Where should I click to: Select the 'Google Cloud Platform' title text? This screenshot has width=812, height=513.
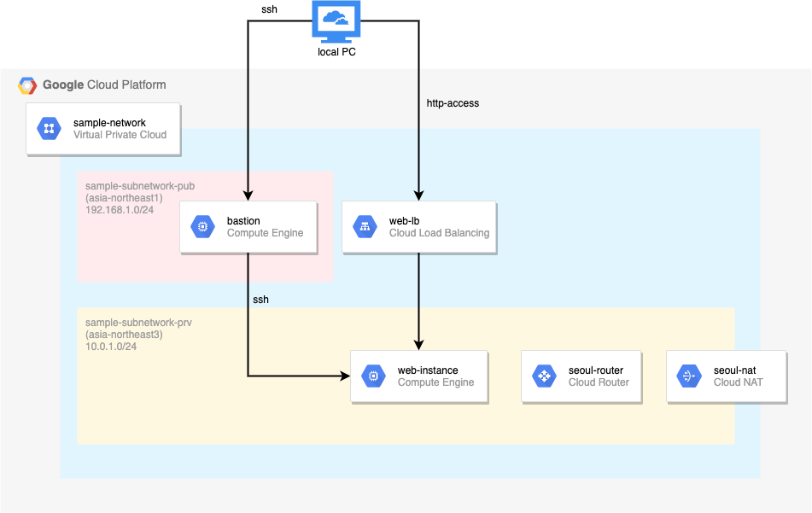tap(104, 85)
